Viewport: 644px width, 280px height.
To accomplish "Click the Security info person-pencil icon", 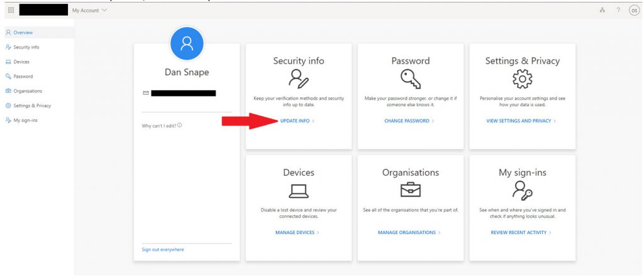I will pos(298,78).
